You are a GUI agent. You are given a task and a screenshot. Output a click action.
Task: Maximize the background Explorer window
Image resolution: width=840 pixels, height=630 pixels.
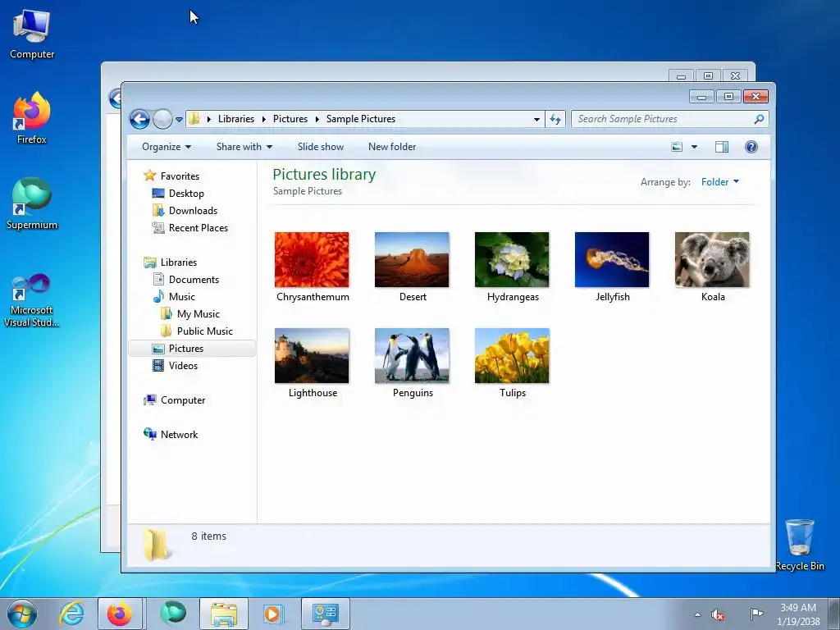coord(708,76)
